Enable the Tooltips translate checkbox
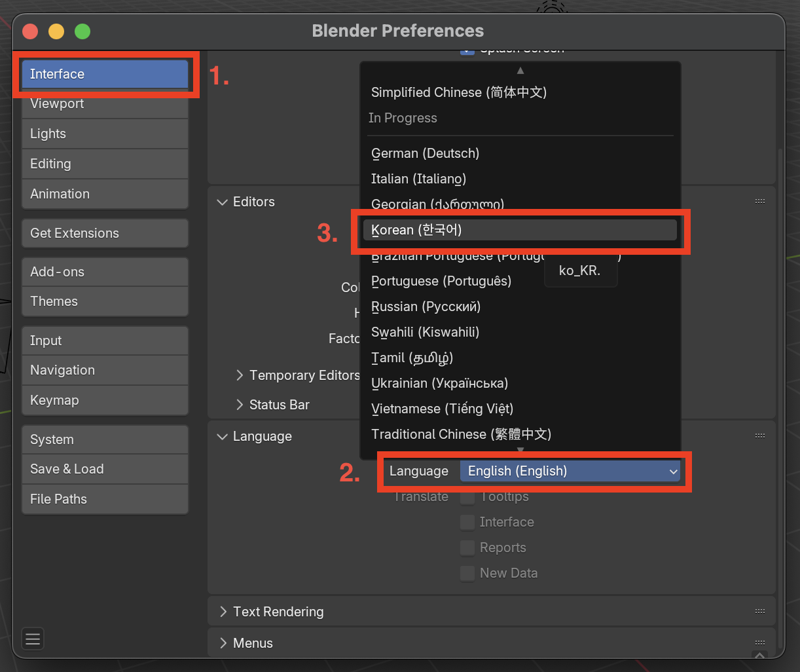The width and height of the screenshot is (800, 672). [x=467, y=497]
